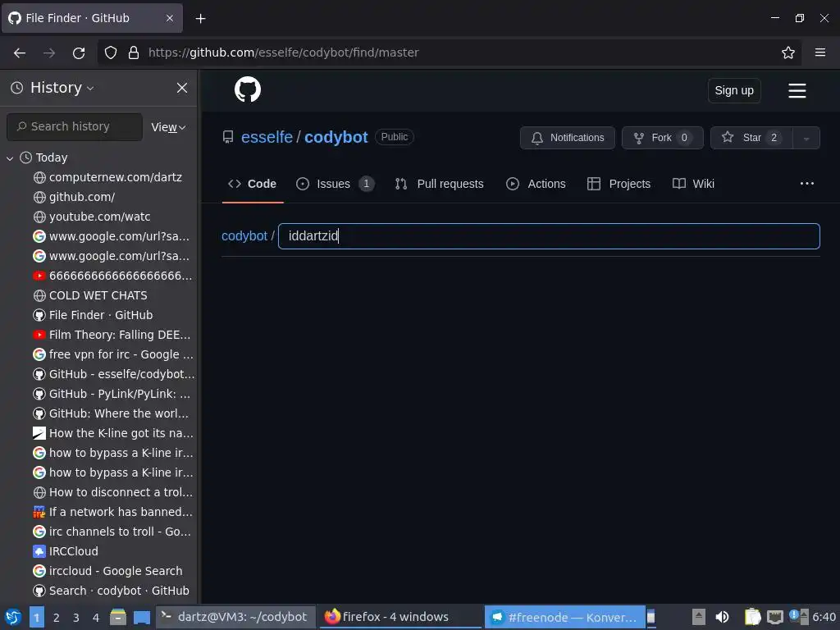This screenshot has width=840, height=630.
Task: Close the History sidebar
Action: (182, 87)
